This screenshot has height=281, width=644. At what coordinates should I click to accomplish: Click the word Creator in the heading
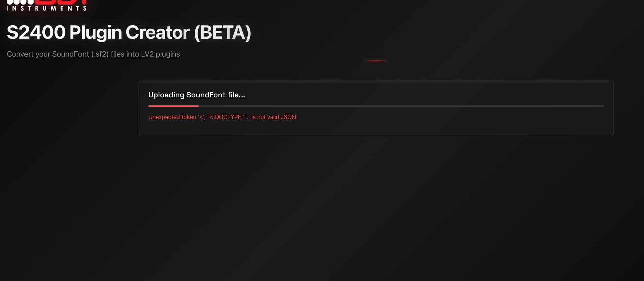coord(157,33)
